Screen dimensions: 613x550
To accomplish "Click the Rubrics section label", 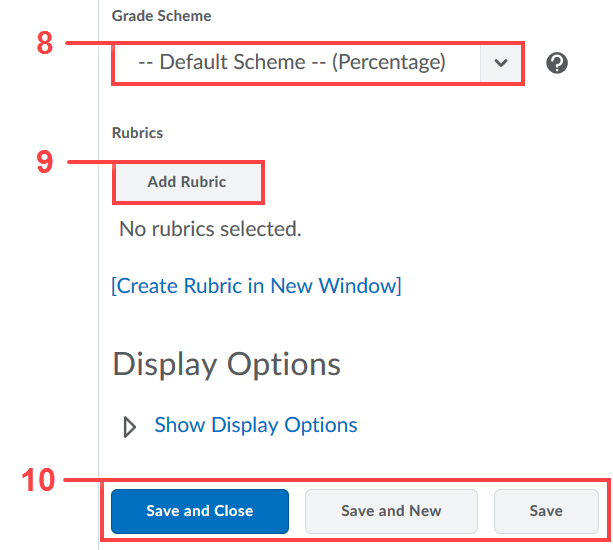I will (x=137, y=133).
